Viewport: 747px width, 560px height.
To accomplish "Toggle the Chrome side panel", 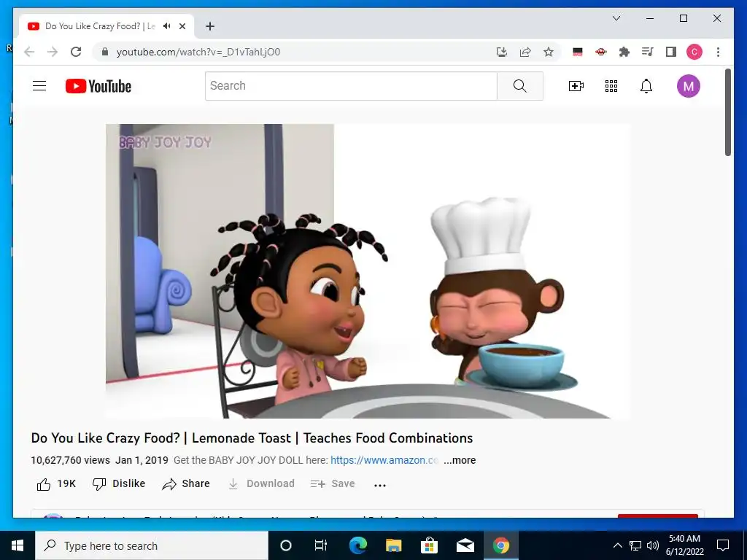I will pyautogui.click(x=671, y=52).
